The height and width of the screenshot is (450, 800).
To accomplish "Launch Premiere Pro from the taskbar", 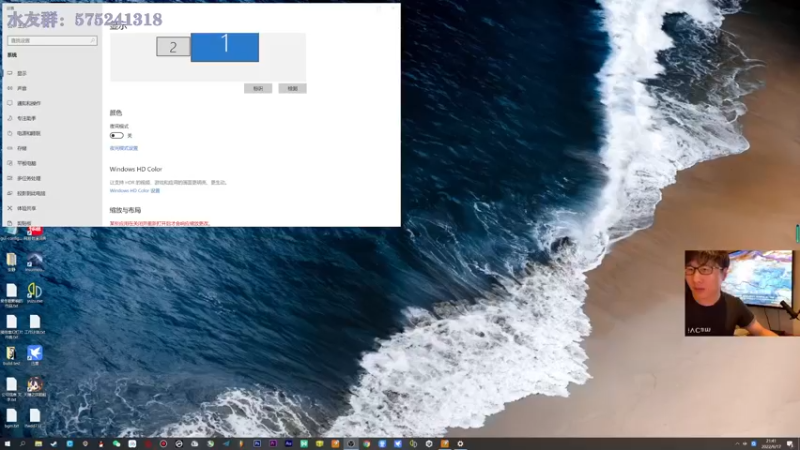I will click(x=273, y=444).
